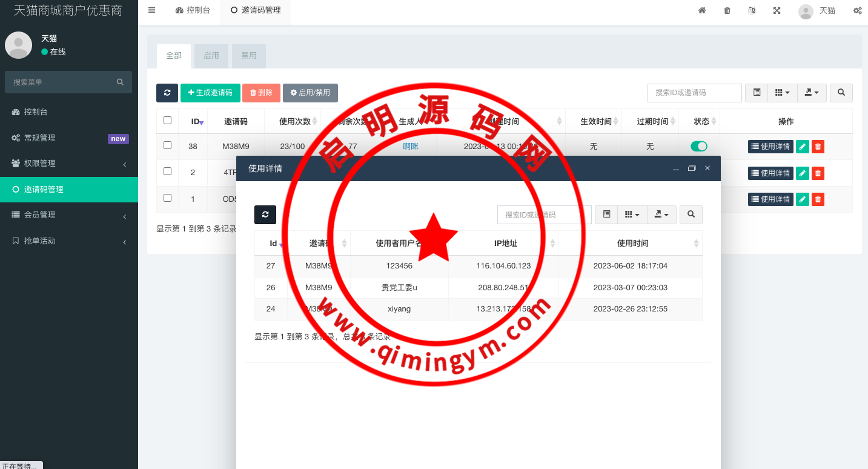Click the home icon in top bar
The width and height of the screenshot is (868, 469).
point(702,10)
